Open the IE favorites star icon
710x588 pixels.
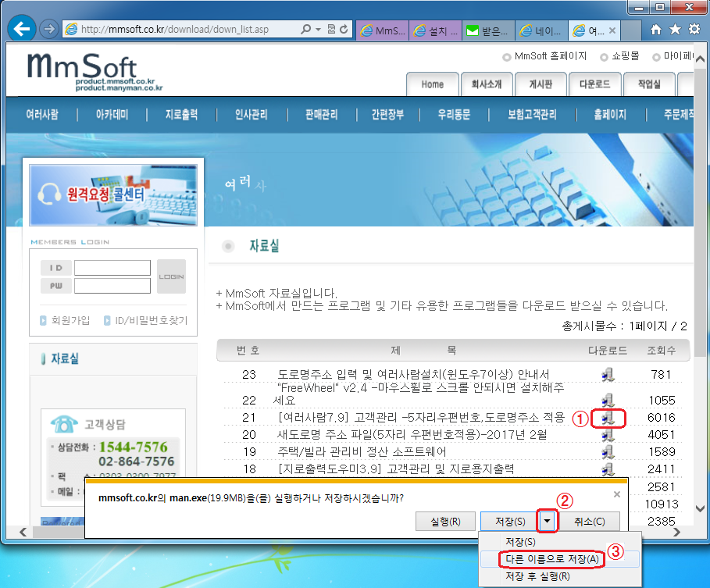coord(674,30)
